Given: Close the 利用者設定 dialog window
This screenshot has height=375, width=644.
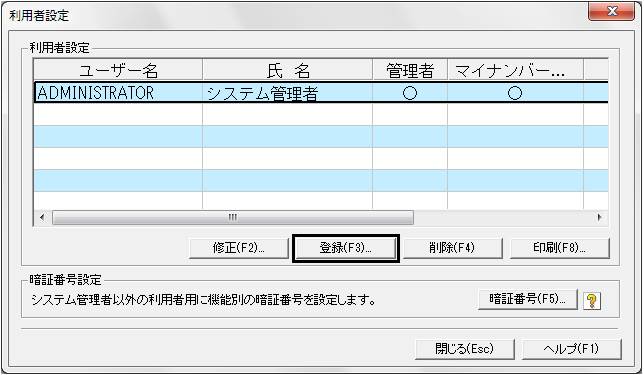Looking at the screenshot, I should [612, 11].
